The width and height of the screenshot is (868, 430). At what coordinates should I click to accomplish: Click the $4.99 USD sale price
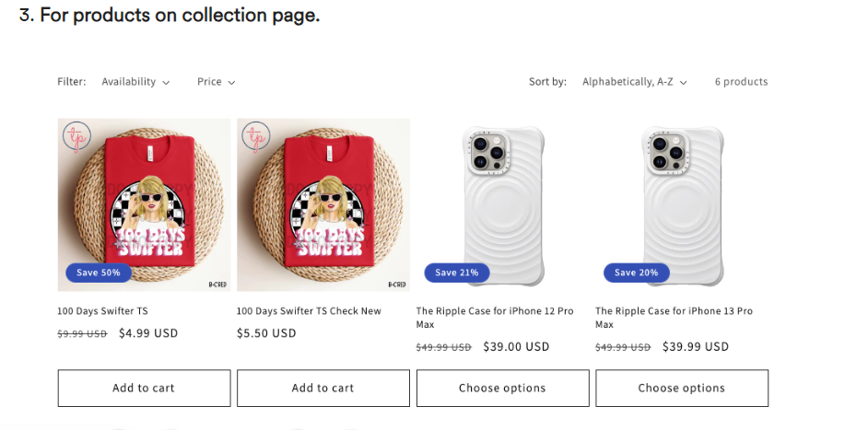click(148, 333)
